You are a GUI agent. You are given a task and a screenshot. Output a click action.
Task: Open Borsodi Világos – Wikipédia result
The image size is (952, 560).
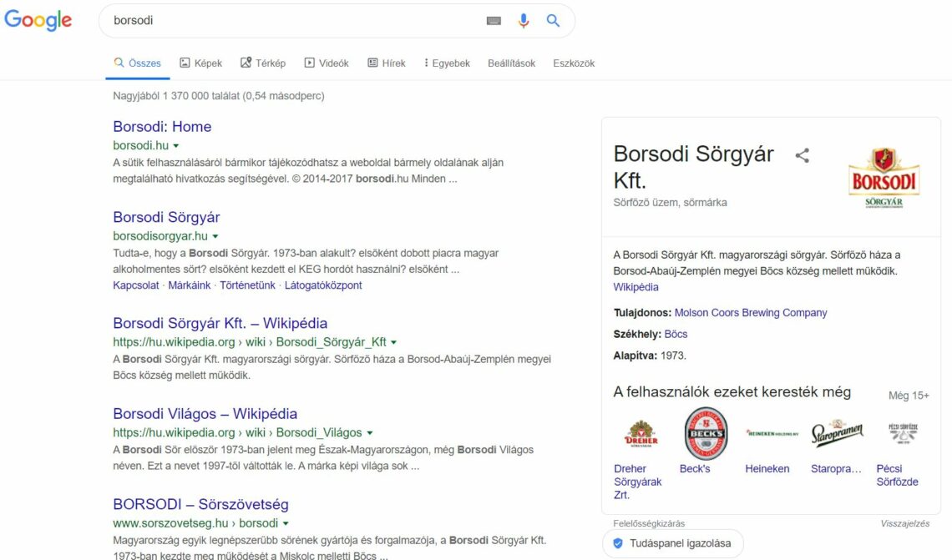click(205, 414)
